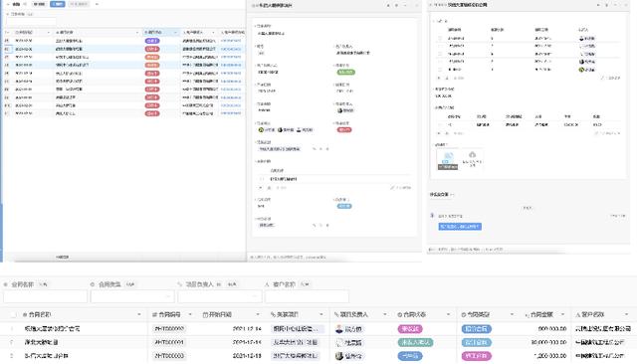This screenshot has height=364, width=637.
Task: Open dropdown arrow of highlighted status column in top-left table
Action: pos(175,33)
